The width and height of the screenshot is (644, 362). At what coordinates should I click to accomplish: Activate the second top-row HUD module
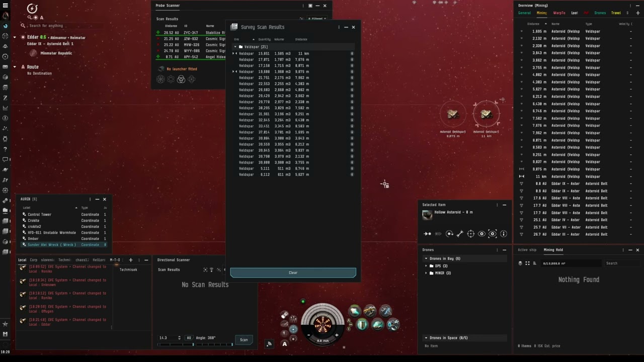point(370,311)
